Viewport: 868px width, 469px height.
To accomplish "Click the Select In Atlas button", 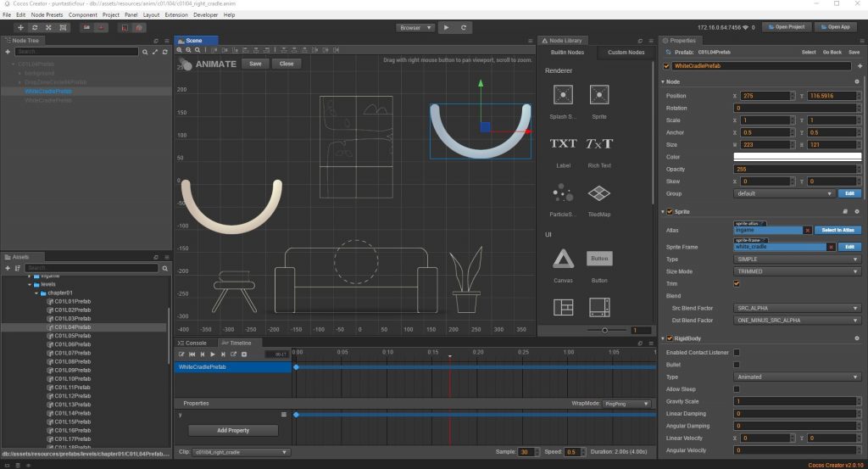I will click(837, 230).
